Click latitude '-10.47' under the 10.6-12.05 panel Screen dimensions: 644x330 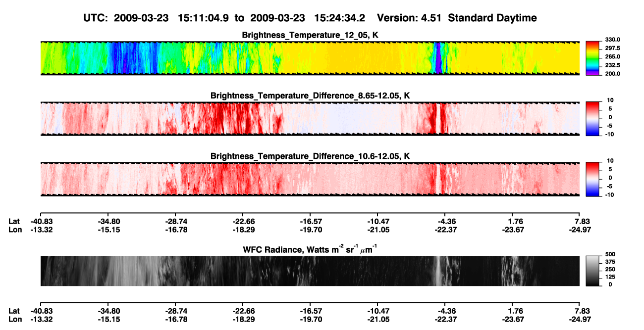[x=377, y=221]
